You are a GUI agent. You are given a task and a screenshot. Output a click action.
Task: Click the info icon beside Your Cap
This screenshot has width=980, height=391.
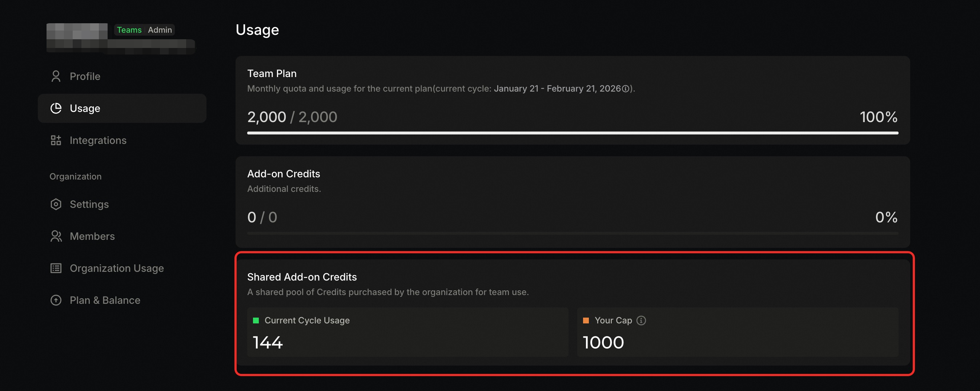[641, 320]
